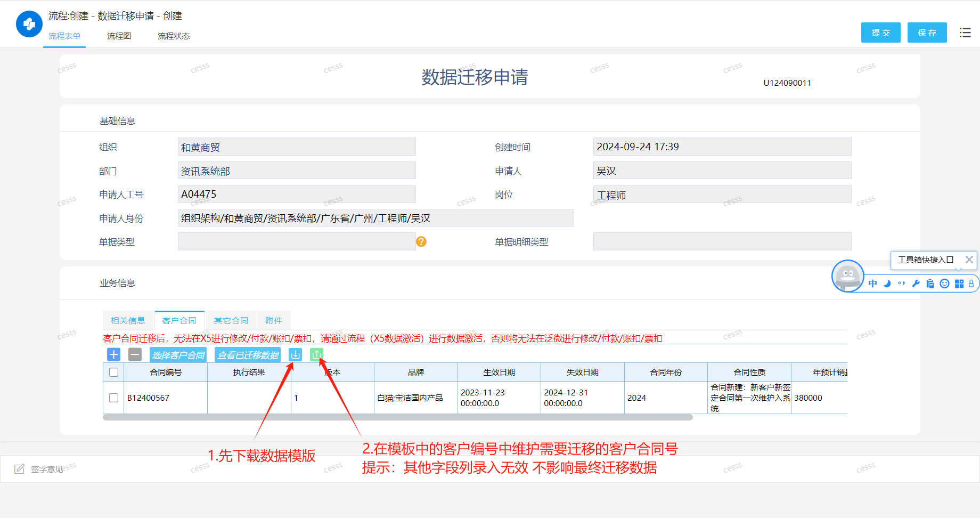The width and height of the screenshot is (980, 518).
Task: Click the 查看已迁移数据 button
Action: pyautogui.click(x=248, y=355)
